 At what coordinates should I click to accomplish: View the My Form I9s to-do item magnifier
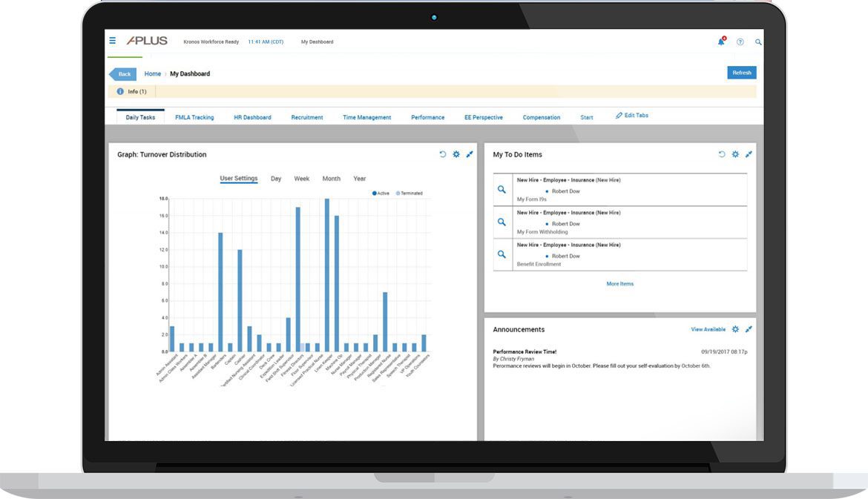coord(502,189)
